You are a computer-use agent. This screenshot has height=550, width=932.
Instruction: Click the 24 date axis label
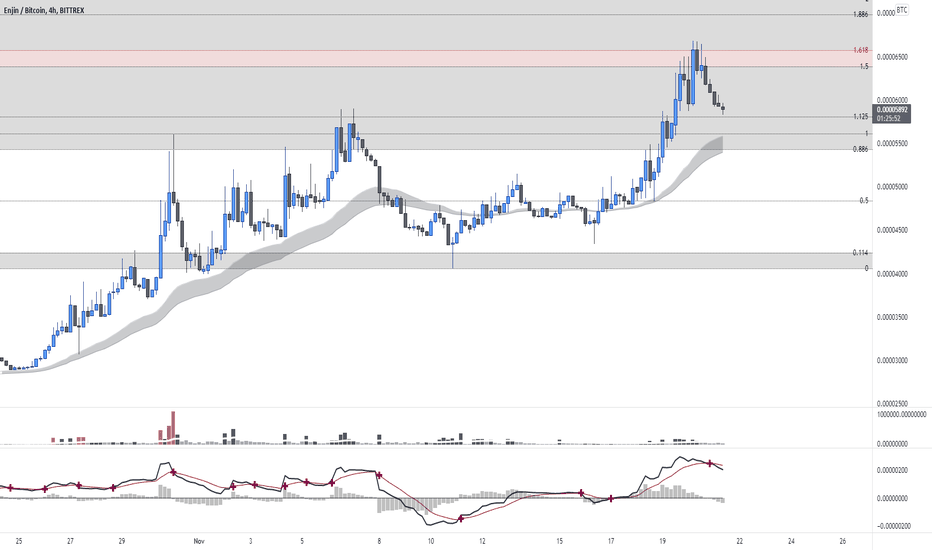click(x=792, y=542)
